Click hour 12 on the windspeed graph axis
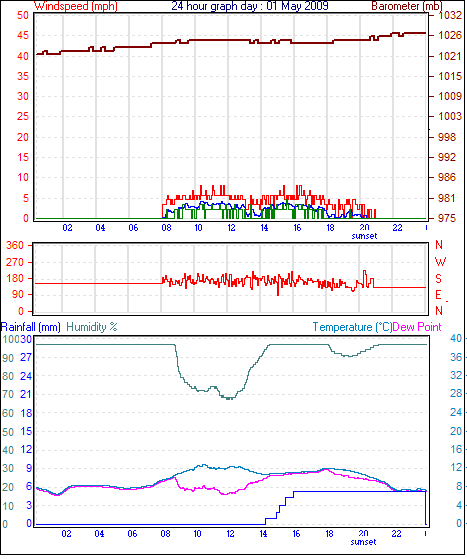Image resolution: width=467 pixels, height=559 pixels. (231, 227)
